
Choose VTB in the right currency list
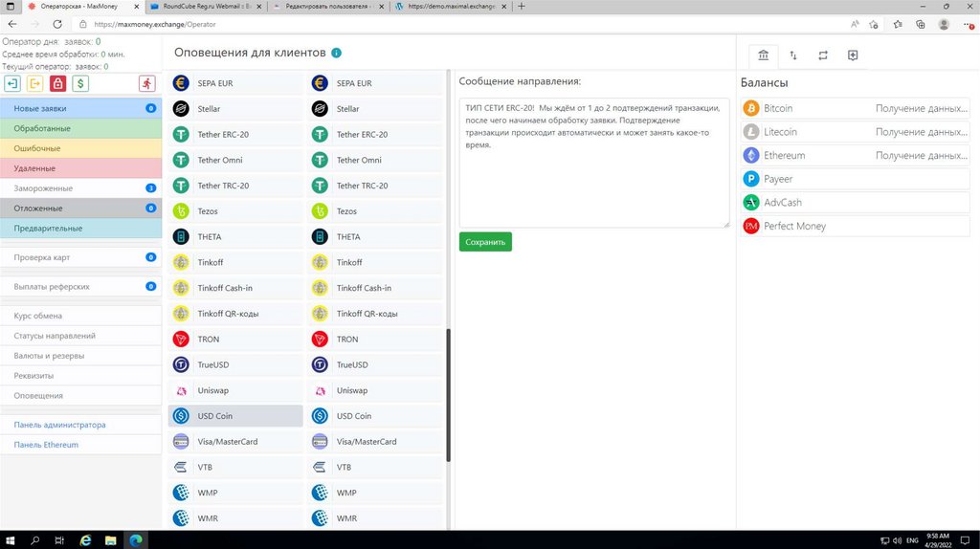coord(374,467)
